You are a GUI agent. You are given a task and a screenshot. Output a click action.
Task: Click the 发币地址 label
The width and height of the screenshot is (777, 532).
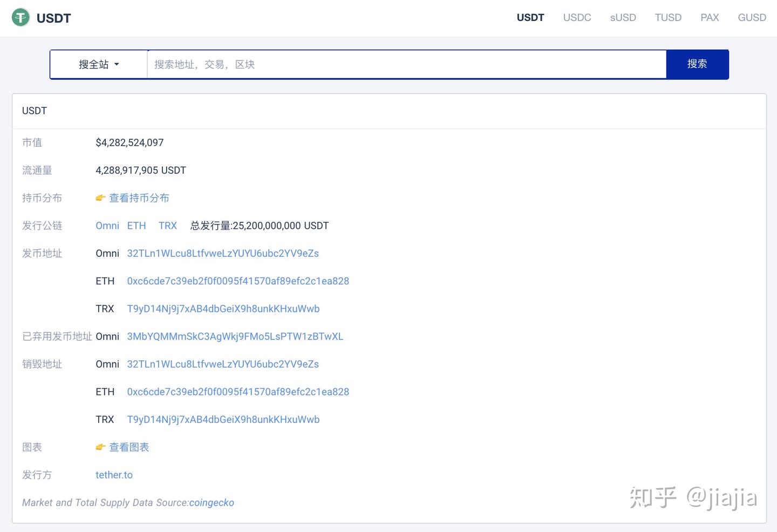[42, 254]
